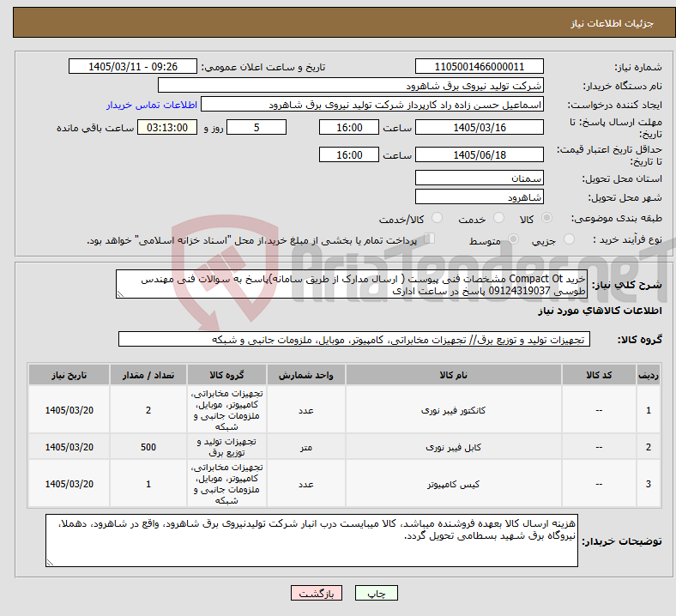Image resolution: width=676 pixels, height=616 pixels.
Task: Select the کالا/خدمت radio button
Action: coord(437,218)
